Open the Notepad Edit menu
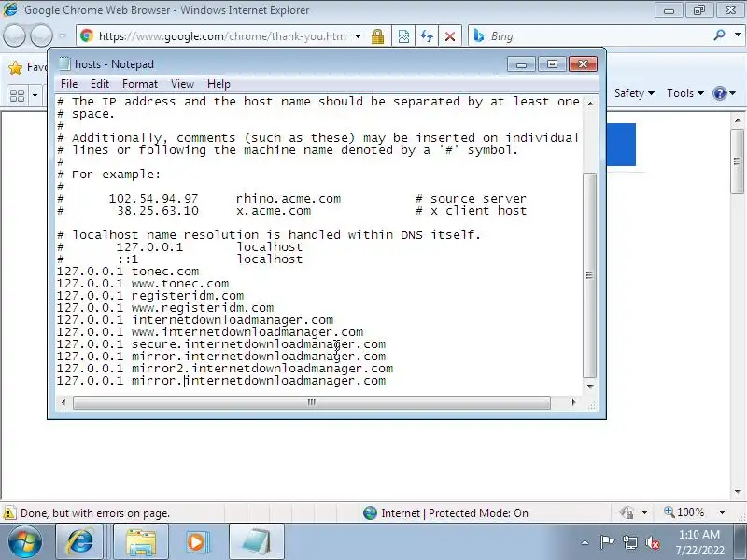 coord(100,84)
